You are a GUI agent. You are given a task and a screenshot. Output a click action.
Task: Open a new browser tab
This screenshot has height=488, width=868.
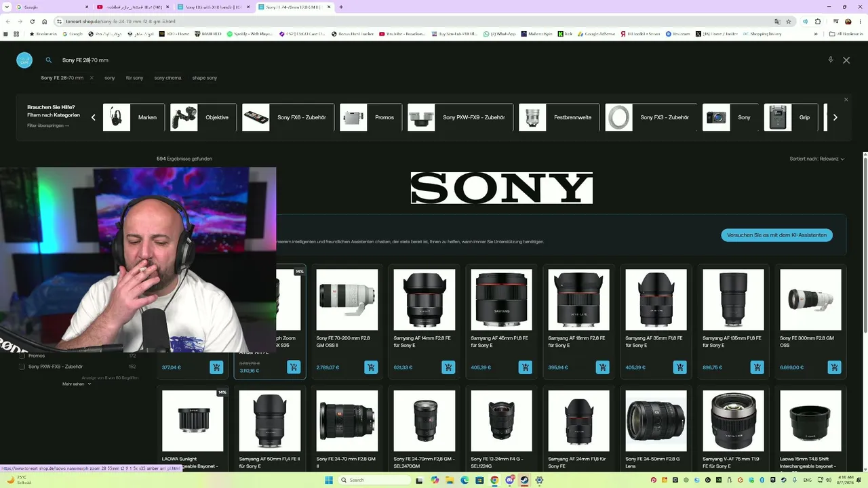pos(341,7)
